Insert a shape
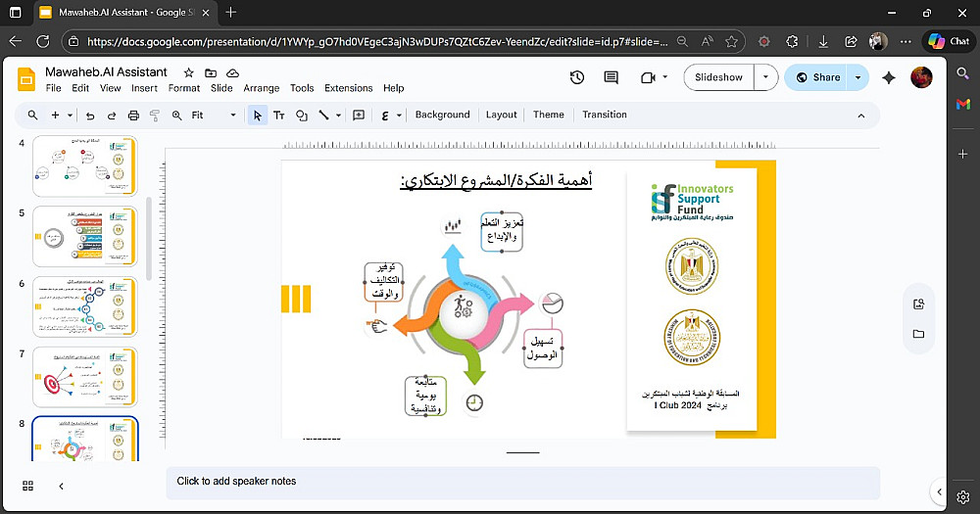The image size is (980, 514). point(301,115)
